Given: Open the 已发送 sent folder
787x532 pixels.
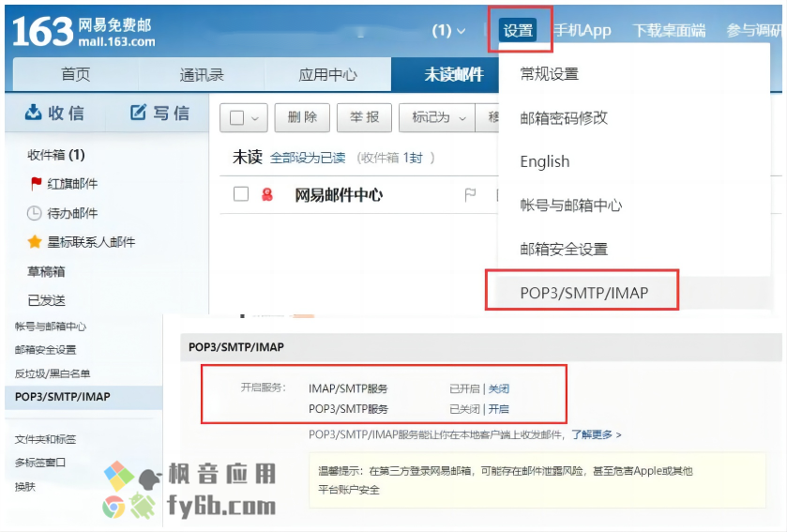Looking at the screenshot, I should click(x=46, y=300).
